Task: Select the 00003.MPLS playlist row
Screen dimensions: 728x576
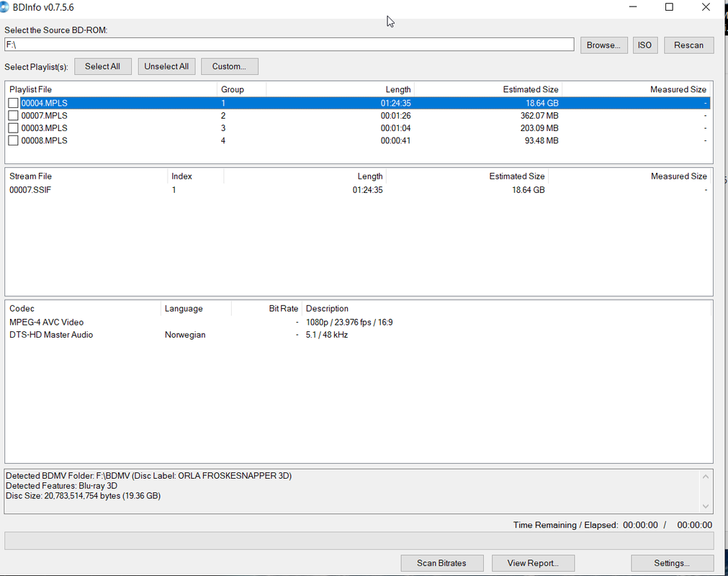Action: coord(359,128)
